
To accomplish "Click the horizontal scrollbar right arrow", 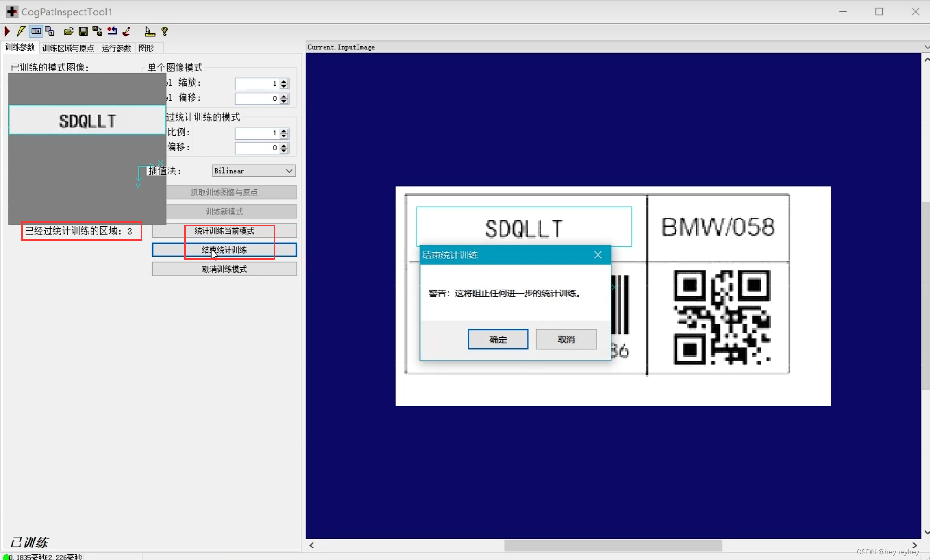I will [x=913, y=546].
